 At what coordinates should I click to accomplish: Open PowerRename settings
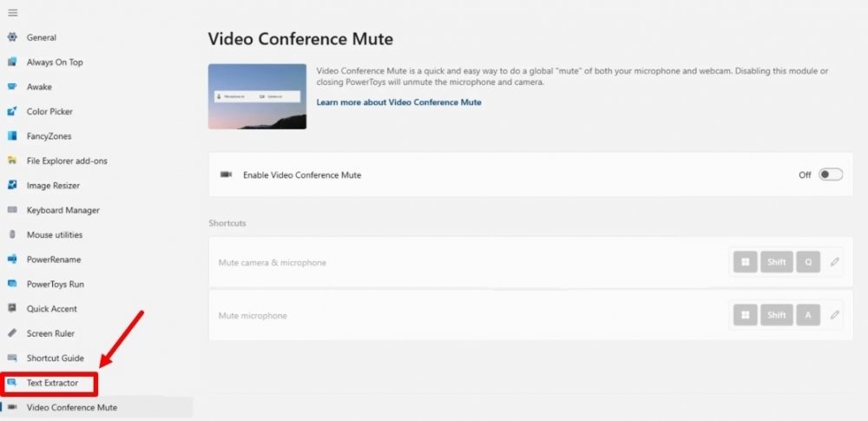[x=54, y=260]
